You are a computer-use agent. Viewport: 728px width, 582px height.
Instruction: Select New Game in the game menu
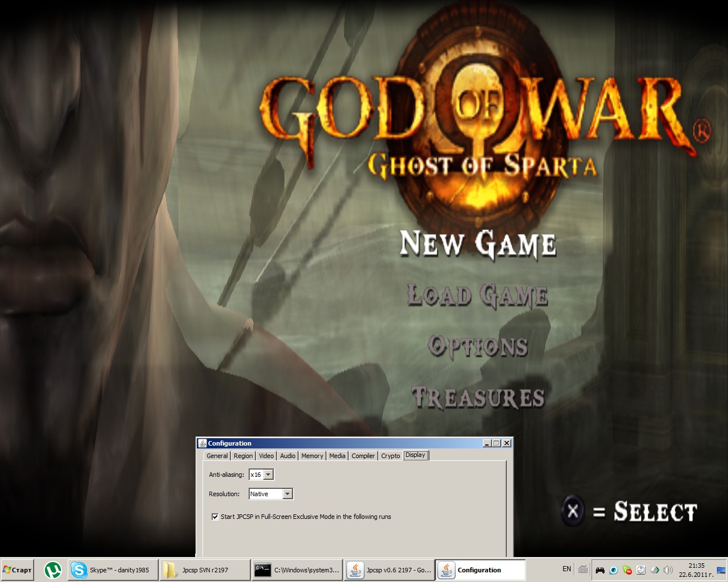tap(478, 244)
